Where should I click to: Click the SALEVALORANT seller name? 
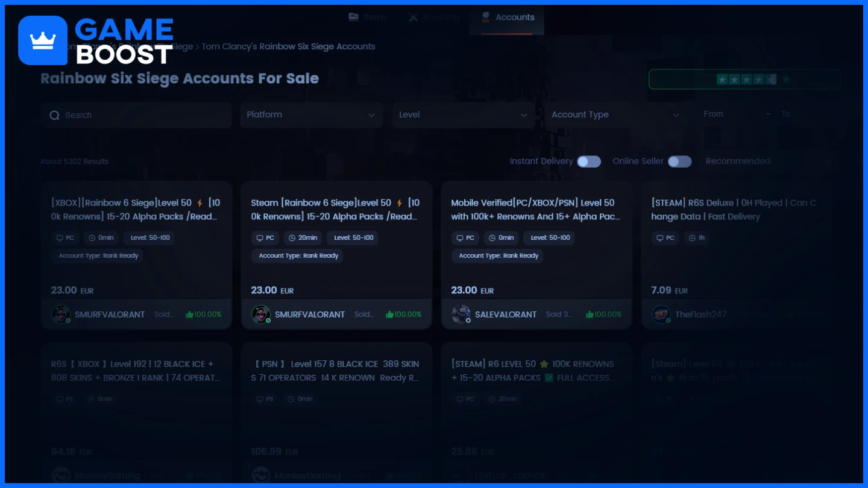point(506,314)
